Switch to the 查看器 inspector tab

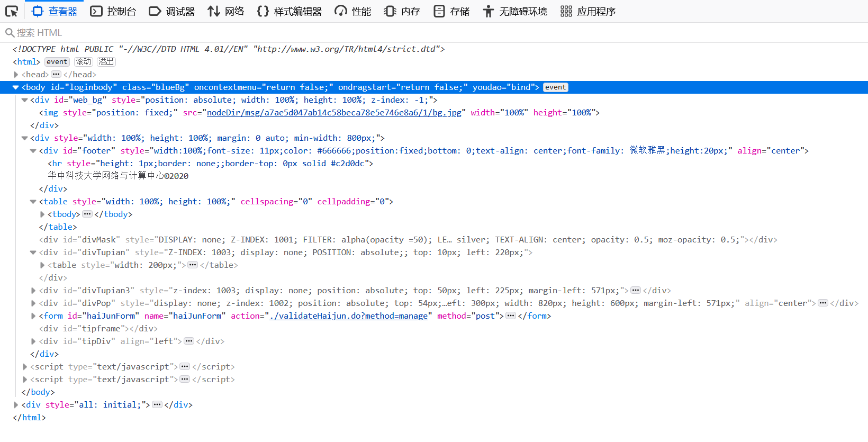55,11
